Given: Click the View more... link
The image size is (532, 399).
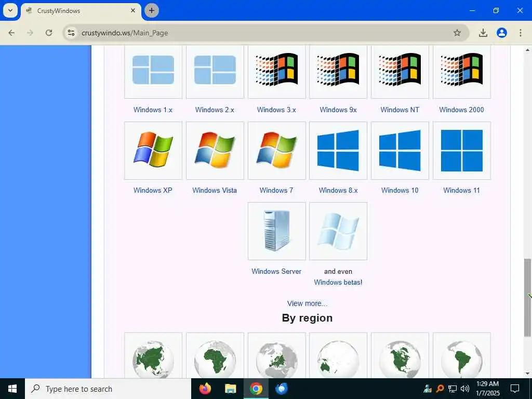Looking at the screenshot, I should coord(308,303).
